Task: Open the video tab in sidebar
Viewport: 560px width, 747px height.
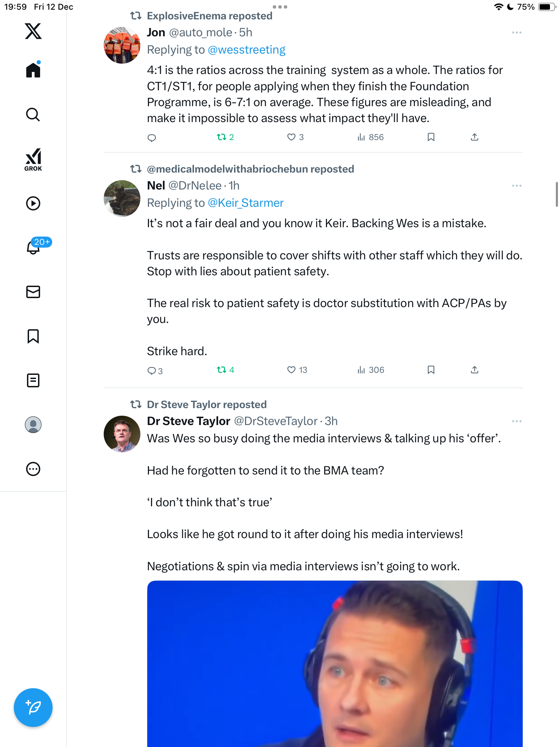Action: [33, 203]
